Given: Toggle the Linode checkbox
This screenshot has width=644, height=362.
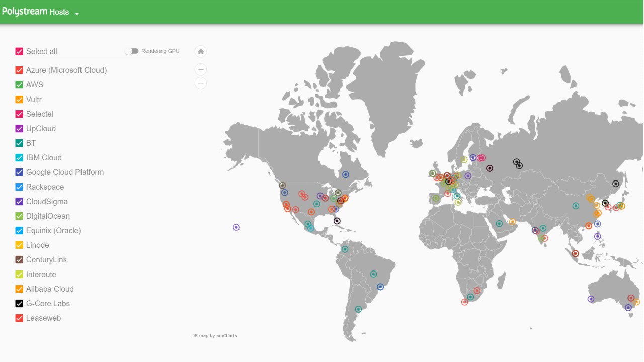Looking at the screenshot, I should [x=19, y=245].
